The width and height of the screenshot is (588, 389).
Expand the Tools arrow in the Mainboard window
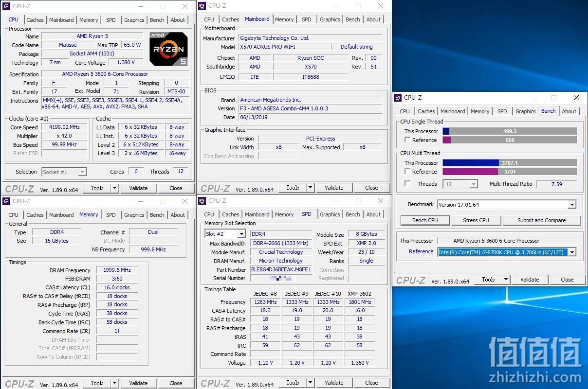311,188
